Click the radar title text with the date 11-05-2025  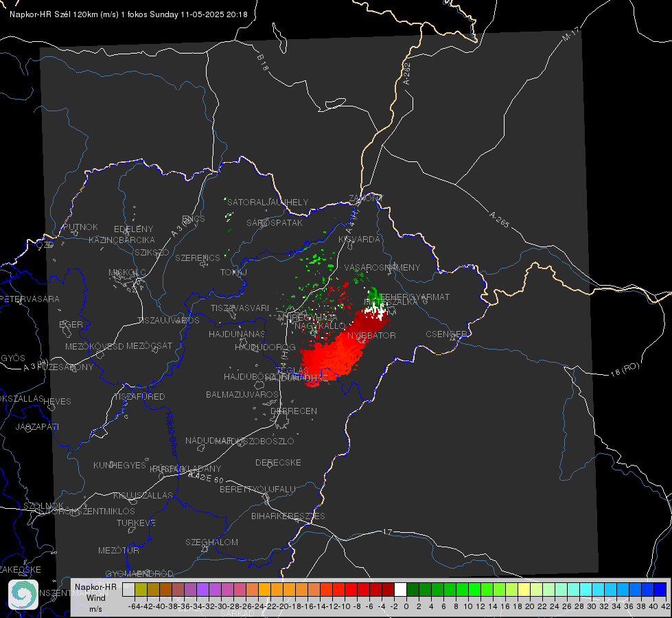(x=128, y=14)
